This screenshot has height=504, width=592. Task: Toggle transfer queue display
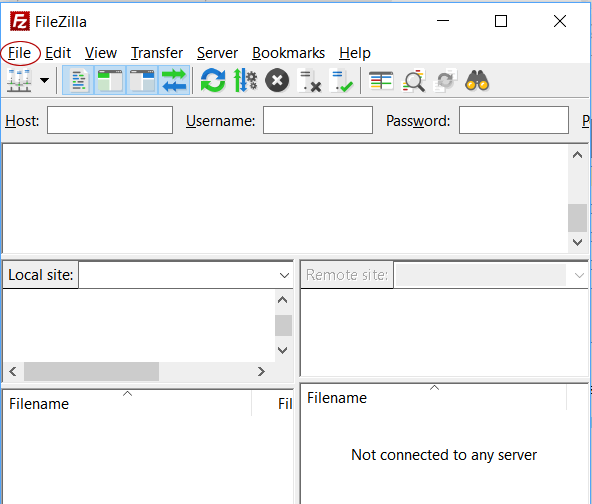(174, 80)
